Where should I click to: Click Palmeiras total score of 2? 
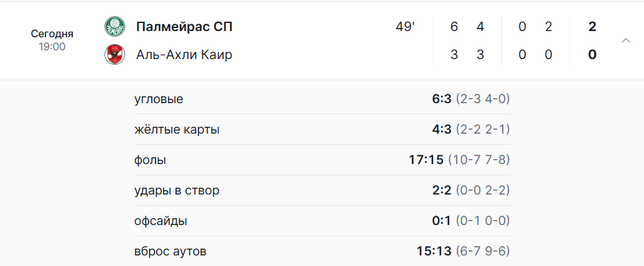[592, 27]
